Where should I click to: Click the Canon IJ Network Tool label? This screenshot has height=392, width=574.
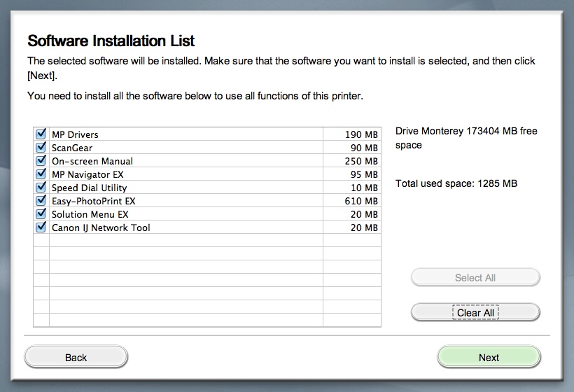[101, 227]
